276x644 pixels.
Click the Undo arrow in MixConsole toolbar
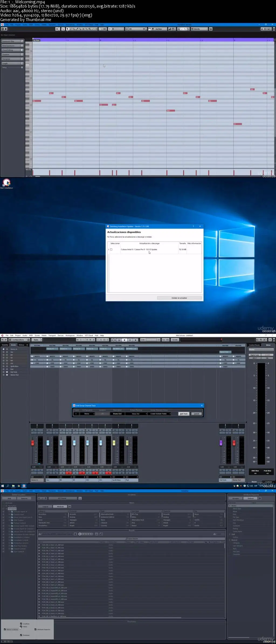(x=2, y=340)
